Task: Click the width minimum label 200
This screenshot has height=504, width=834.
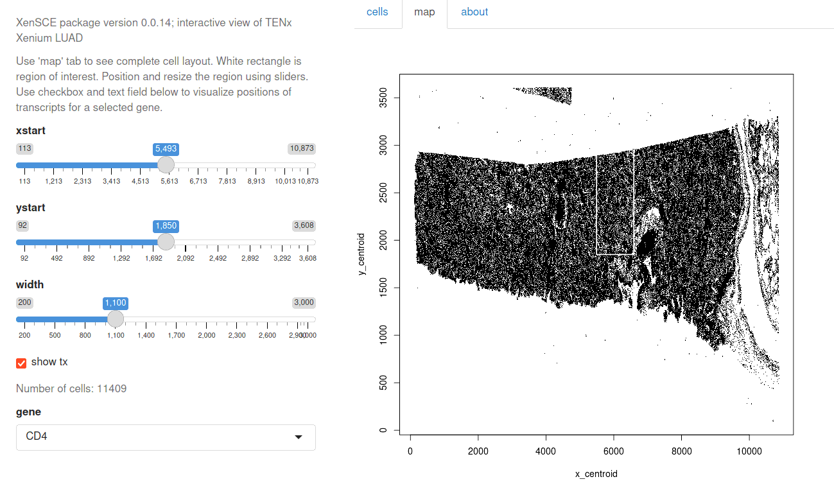Action: [x=24, y=302]
